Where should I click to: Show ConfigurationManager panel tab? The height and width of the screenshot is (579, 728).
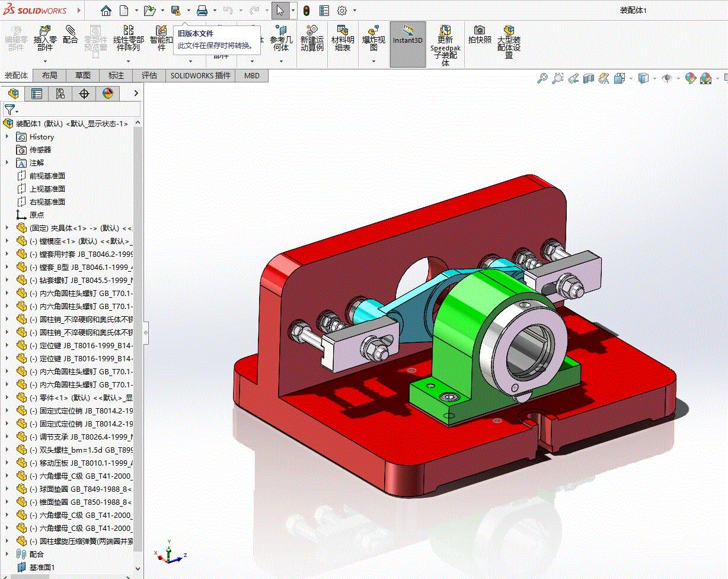60,93
